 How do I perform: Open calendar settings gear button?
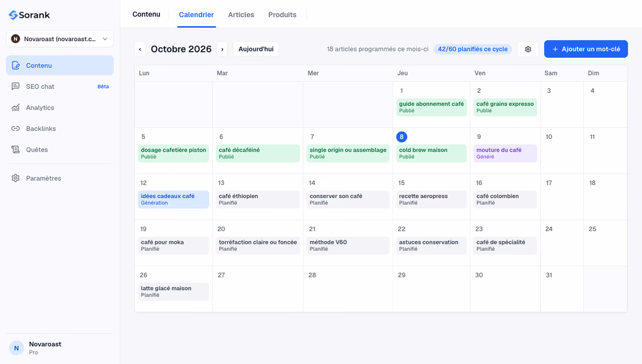coord(528,49)
